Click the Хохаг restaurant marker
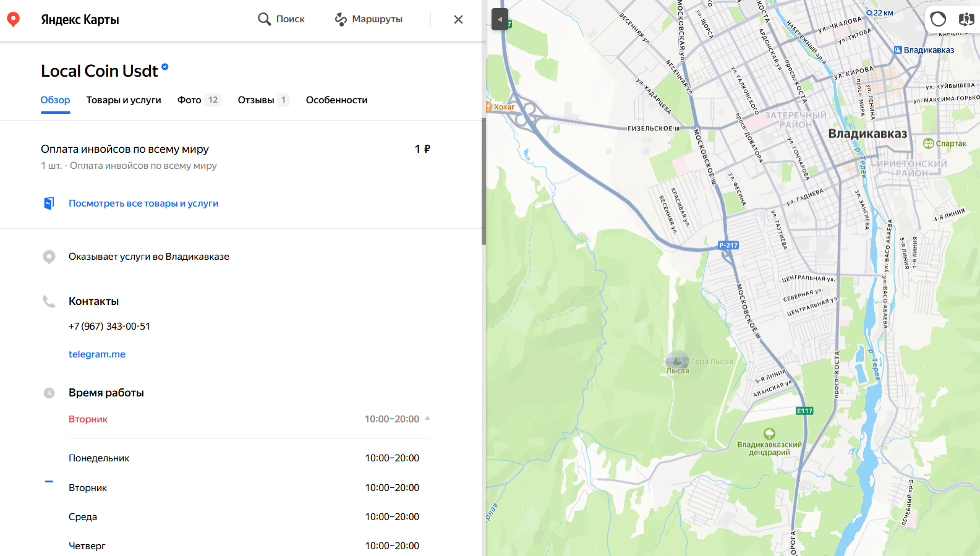This screenshot has width=980, height=556. coord(489,106)
